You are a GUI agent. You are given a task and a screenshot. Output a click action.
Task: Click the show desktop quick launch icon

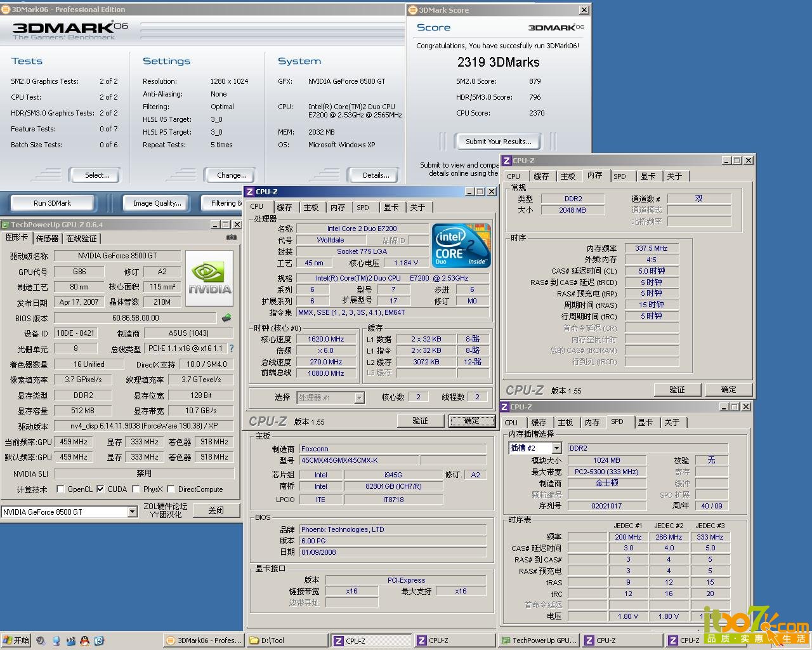tap(56, 641)
